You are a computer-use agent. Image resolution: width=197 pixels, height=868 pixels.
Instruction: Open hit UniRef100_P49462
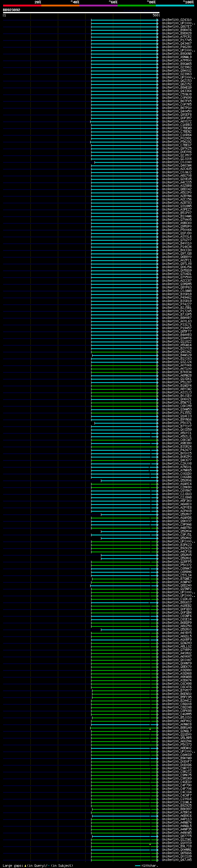[176, 297]
